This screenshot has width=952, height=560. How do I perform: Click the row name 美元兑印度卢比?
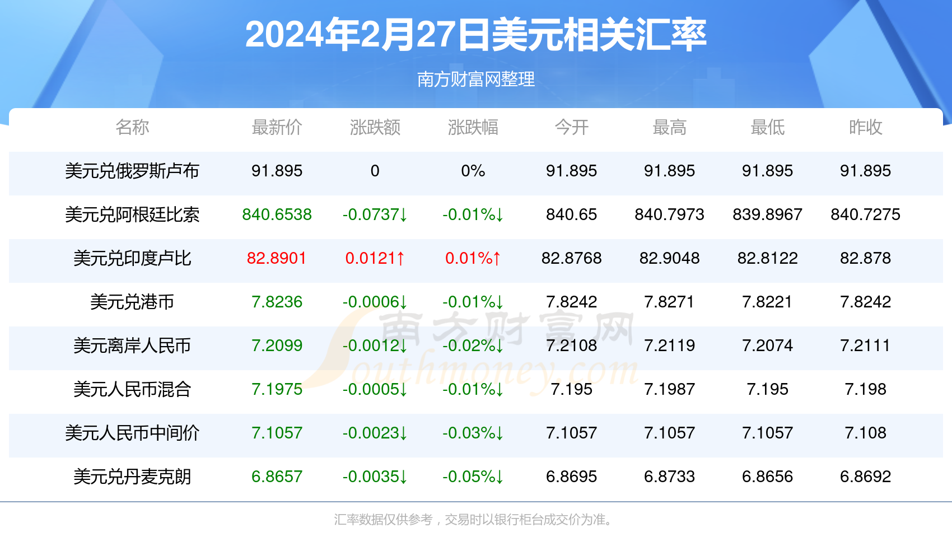132,258
